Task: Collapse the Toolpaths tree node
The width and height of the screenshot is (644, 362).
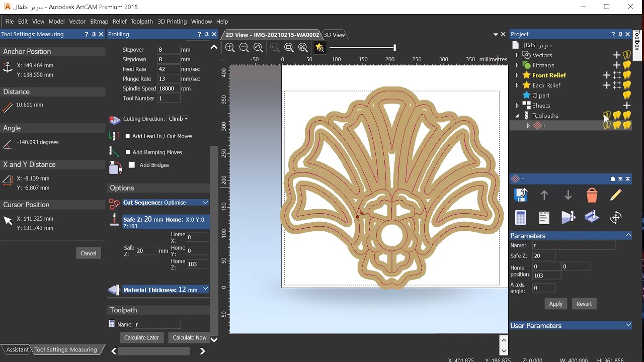Action: coord(517,116)
